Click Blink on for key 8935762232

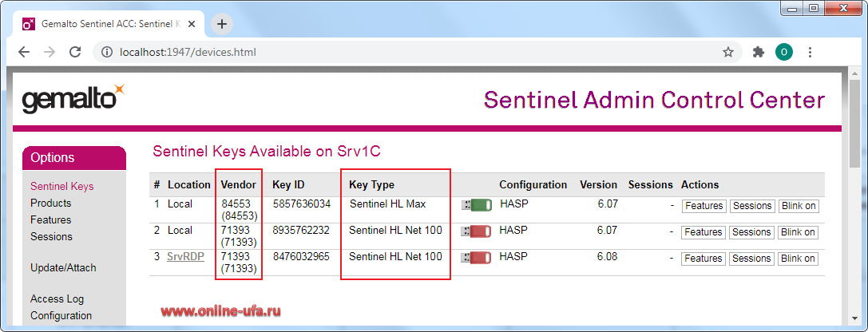(798, 232)
